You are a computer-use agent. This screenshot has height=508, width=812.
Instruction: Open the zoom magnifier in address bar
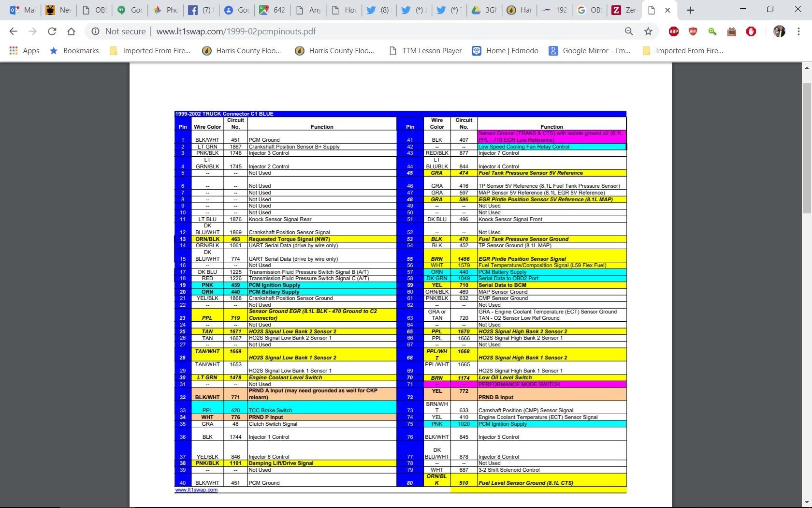click(x=628, y=31)
